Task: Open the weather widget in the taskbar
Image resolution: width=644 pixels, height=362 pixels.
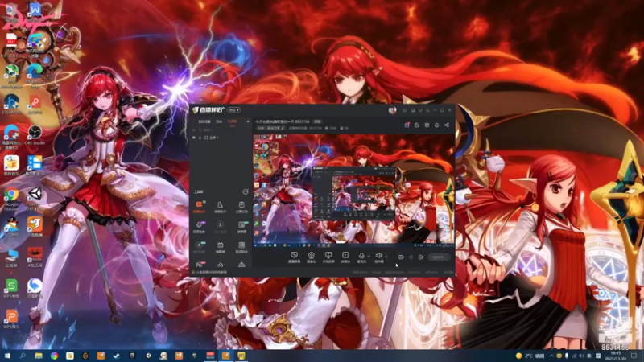Action: point(530,356)
